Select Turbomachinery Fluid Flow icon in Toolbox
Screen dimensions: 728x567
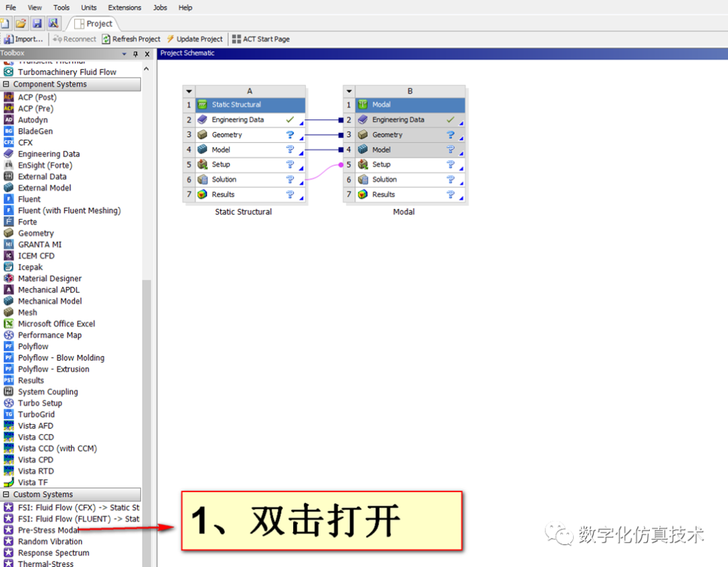click(8, 72)
